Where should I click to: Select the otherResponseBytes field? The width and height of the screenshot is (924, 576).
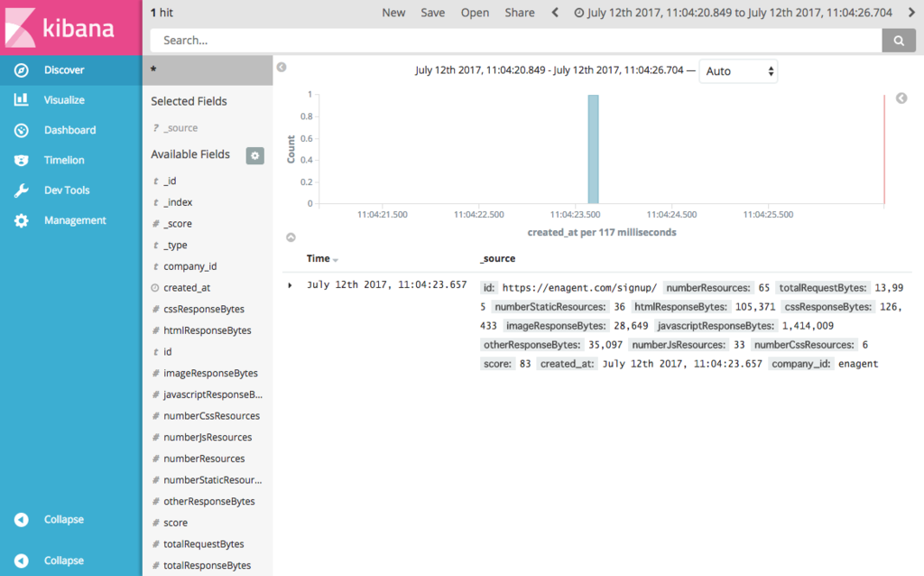click(x=209, y=502)
